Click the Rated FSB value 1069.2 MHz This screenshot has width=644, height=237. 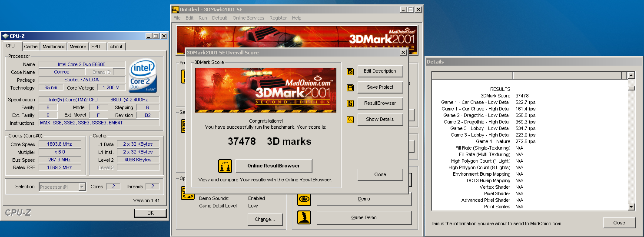[60, 168]
